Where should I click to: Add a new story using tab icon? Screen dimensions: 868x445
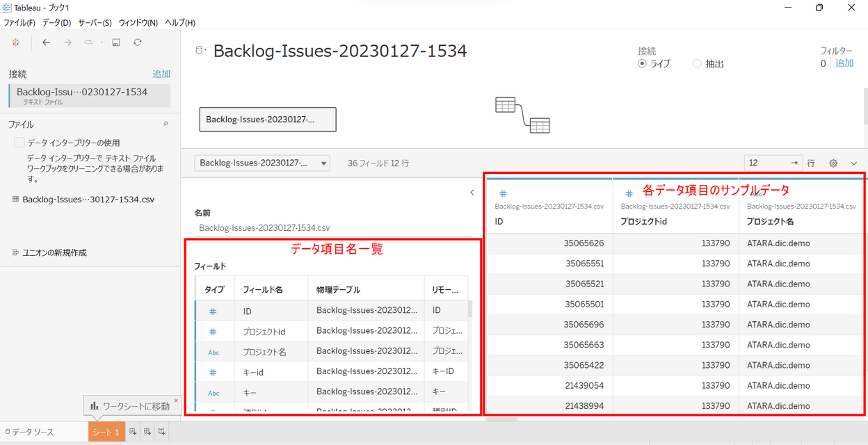161,432
